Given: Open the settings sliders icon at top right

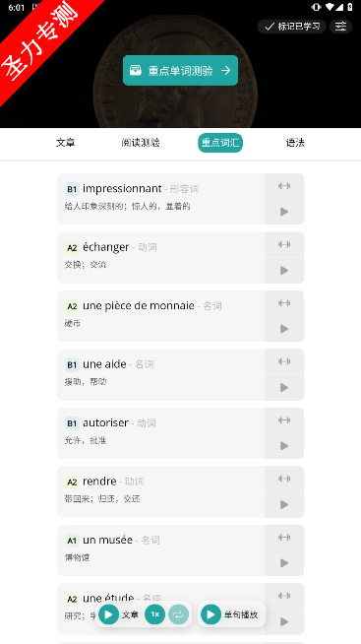Looking at the screenshot, I should 340,27.
